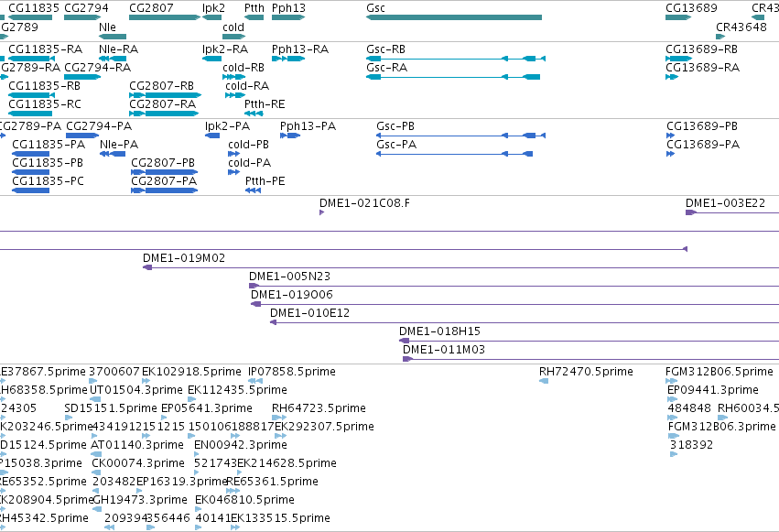
Task: Click the DME1-019O06 clone label
Action: tap(292, 295)
